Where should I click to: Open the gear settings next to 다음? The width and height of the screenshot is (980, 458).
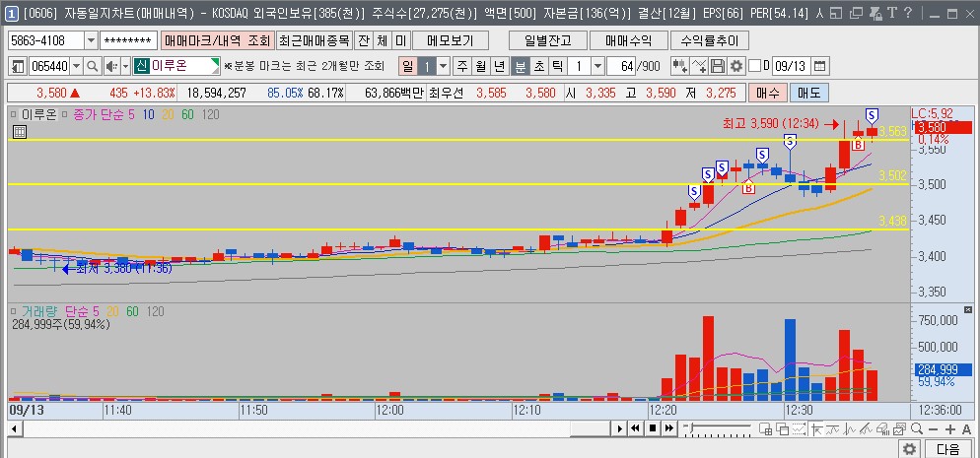(x=909, y=448)
